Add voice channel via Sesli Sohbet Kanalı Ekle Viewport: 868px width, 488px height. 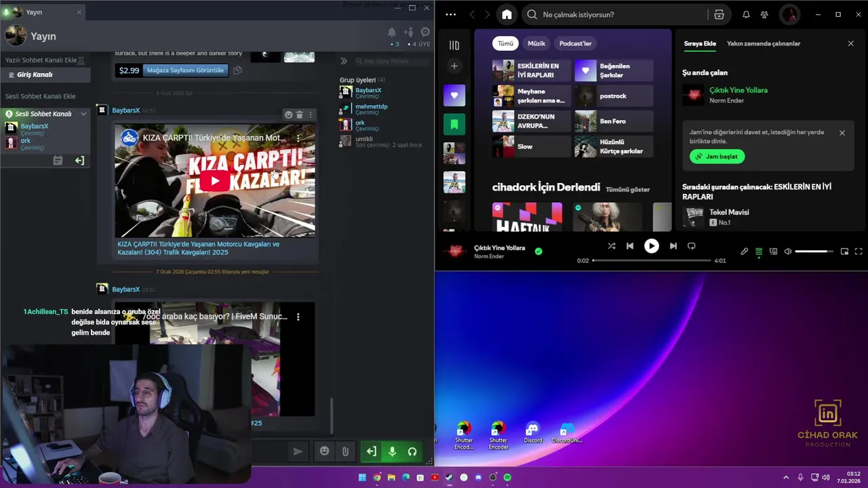41,96
